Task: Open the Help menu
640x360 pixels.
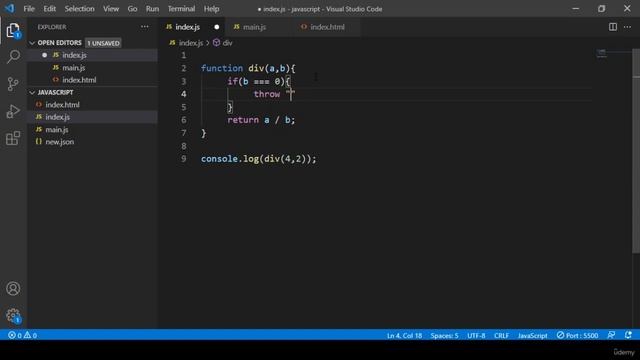Action: (211, 9)
